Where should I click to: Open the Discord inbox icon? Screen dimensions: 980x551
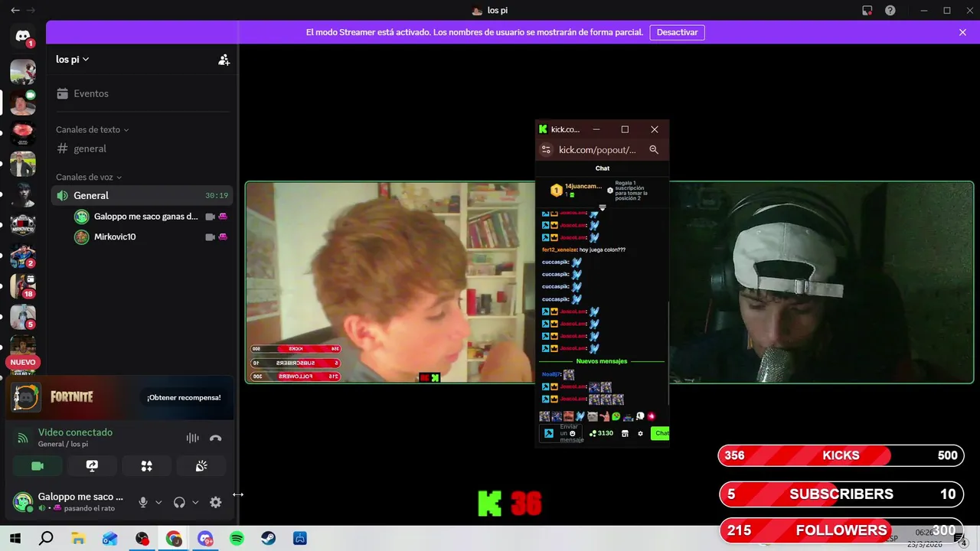[867, 11]
